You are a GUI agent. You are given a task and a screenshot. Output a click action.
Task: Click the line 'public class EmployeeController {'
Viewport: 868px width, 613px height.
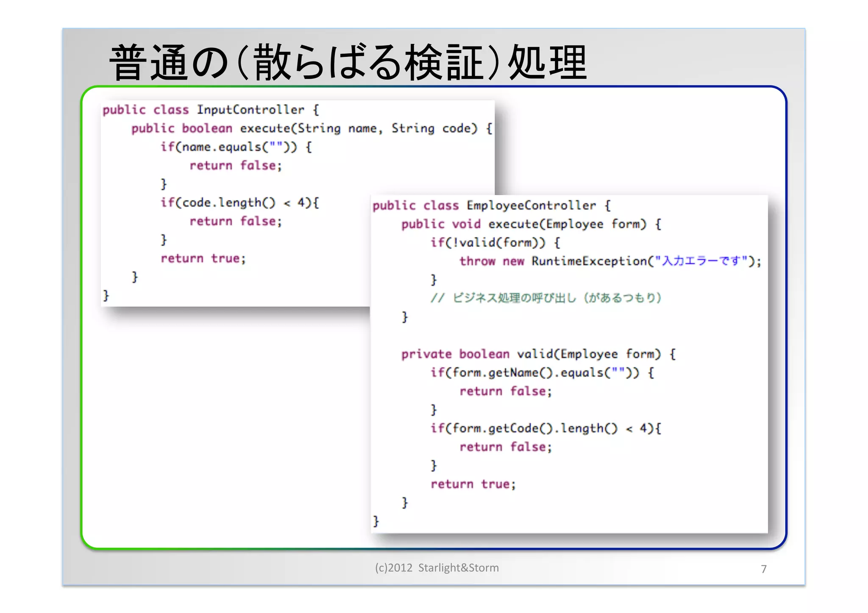492,206
